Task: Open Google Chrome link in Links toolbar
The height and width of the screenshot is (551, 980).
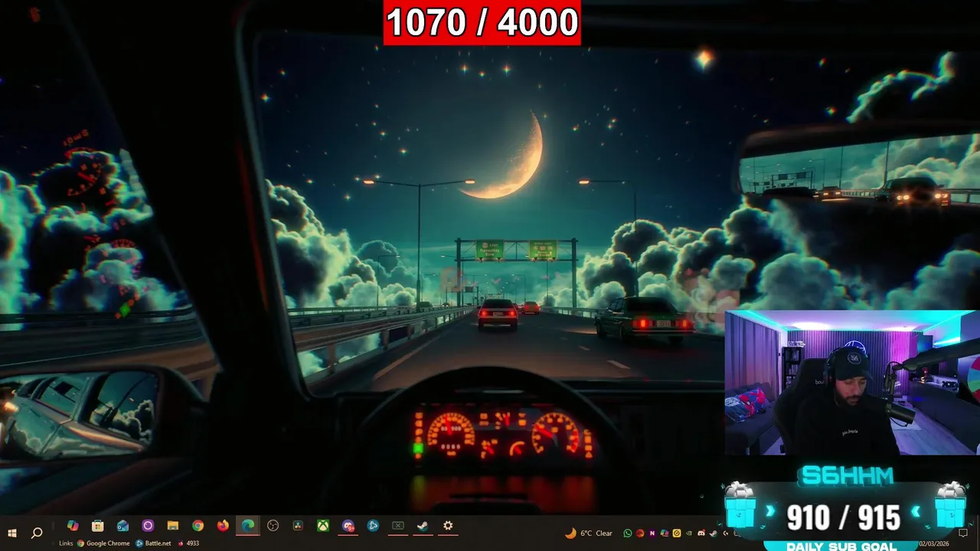Action: coord(103,543)
